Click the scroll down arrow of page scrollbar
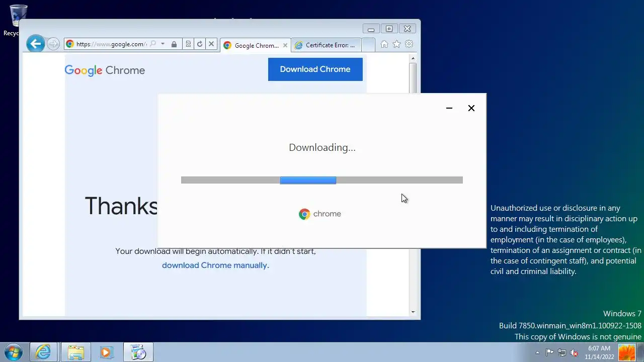Viewport: 644px width, 362px height. click(x=413, y=312)
